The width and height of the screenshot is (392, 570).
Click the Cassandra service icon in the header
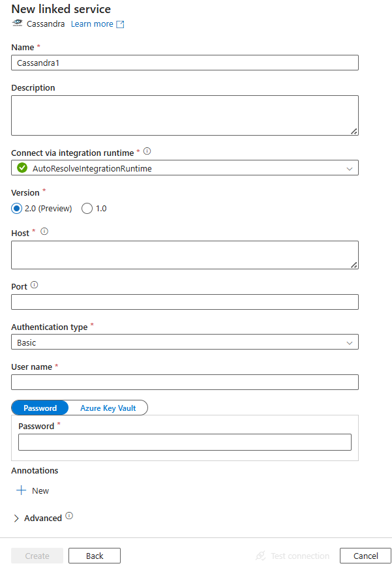[16, 23]
